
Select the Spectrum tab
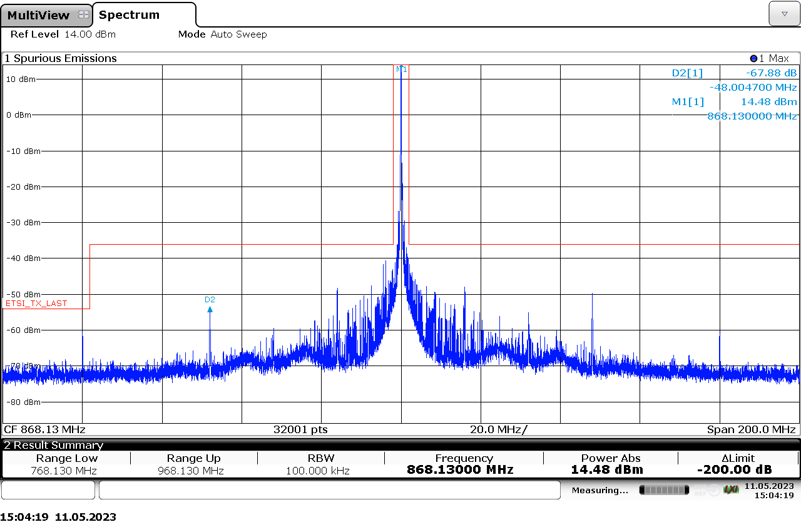[x=144, y=14]
